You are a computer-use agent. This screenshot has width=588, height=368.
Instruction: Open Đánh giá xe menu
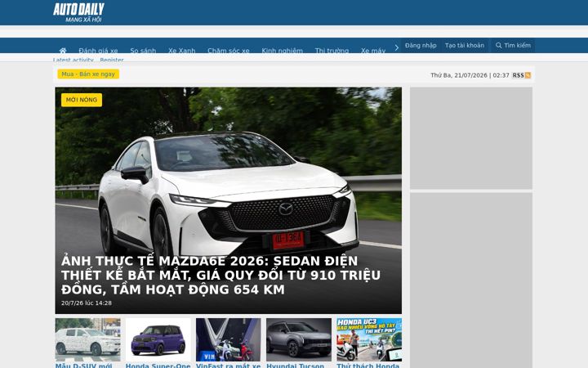[x=98, y=51]
